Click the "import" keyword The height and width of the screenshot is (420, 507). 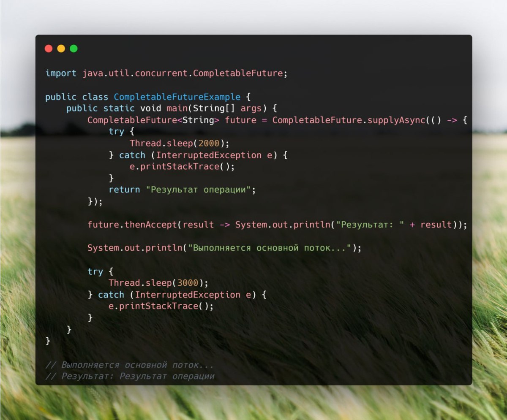coord(61,73)
